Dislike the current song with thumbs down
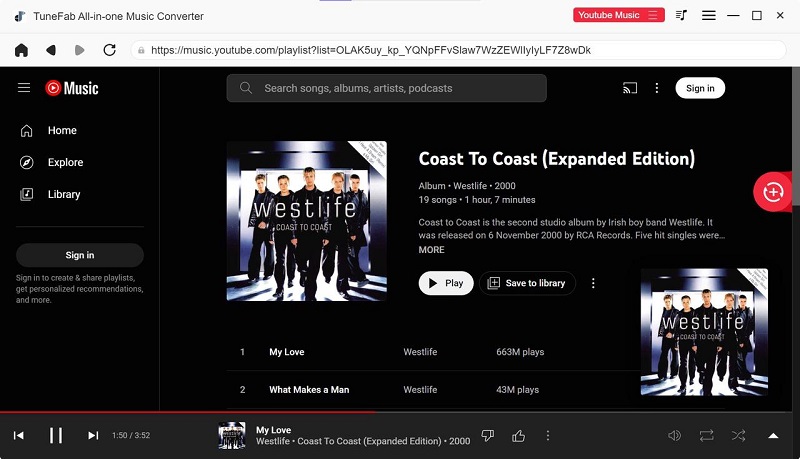The height and width of the screenshot is (459, 800). click(x=488, y=436)
